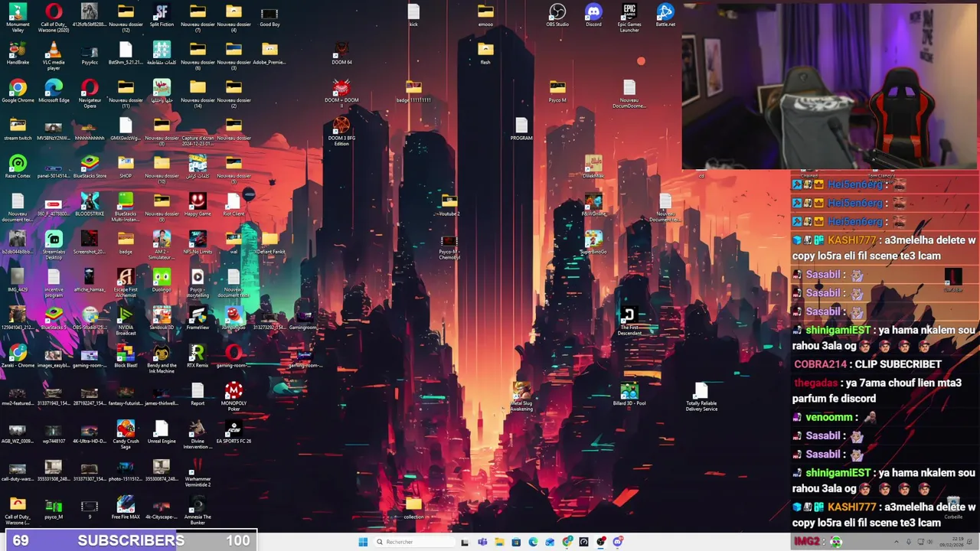Launch Streamlabs Desktop icon
This screenshot has width=980, height=551.
tap(54, 244)
